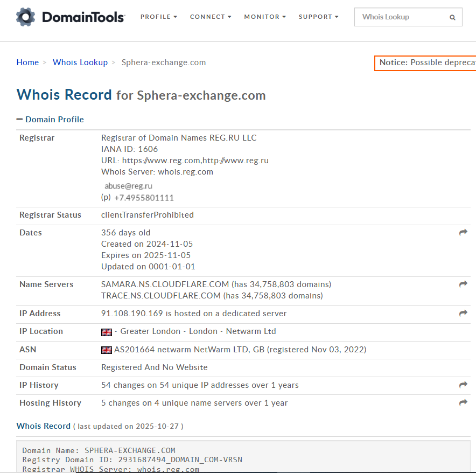
Task: Open the Whois Lookup breadcrumb link
Action: pos(80,62)
